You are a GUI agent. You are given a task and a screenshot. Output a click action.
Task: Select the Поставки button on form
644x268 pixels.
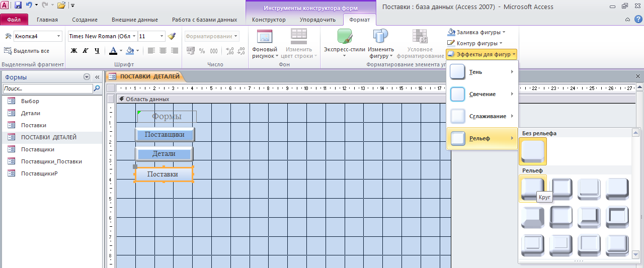click(164, 174)
